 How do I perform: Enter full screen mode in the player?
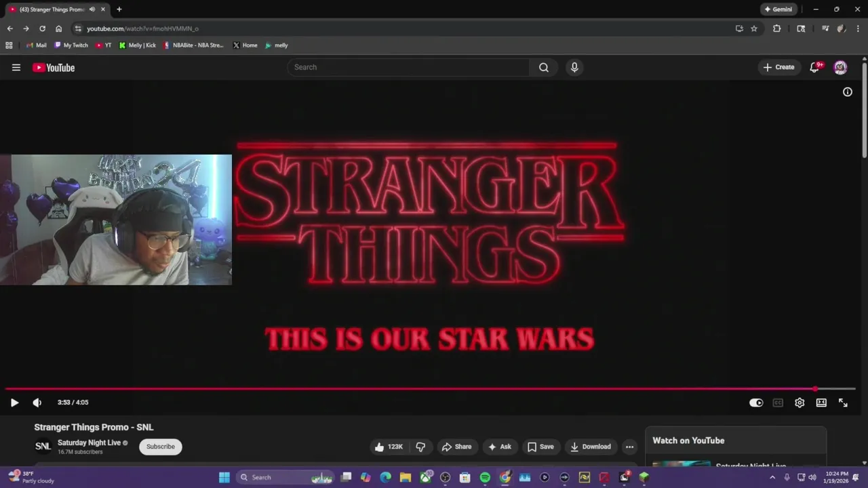(843, 403)
